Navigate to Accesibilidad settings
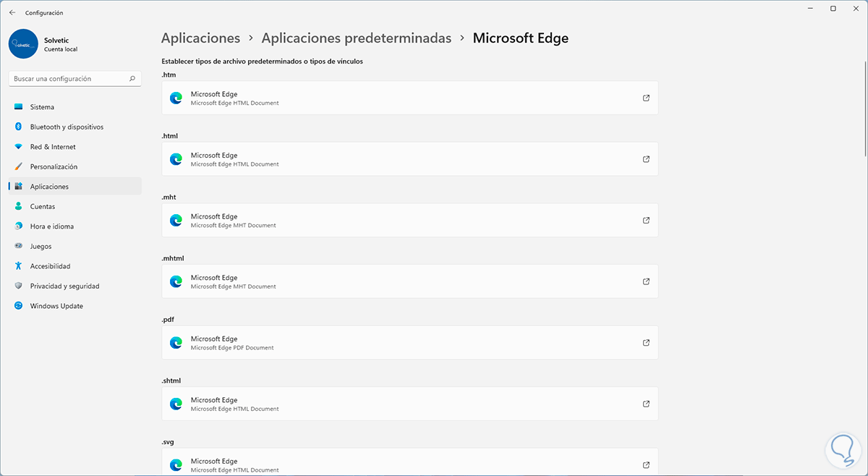The height and width of the screenshot is (476, 868). click(50, 266)
